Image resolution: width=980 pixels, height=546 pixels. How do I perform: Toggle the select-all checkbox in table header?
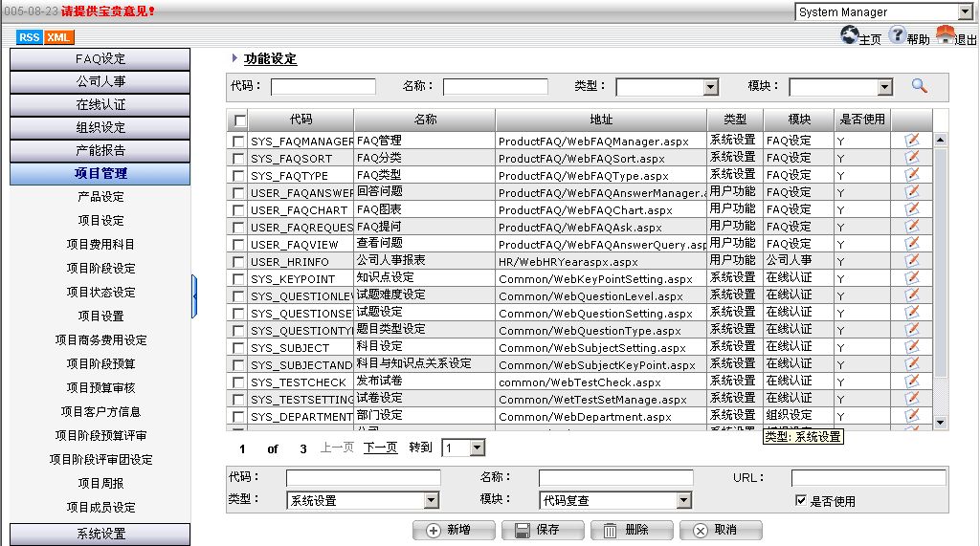click(x=239, y=120)
